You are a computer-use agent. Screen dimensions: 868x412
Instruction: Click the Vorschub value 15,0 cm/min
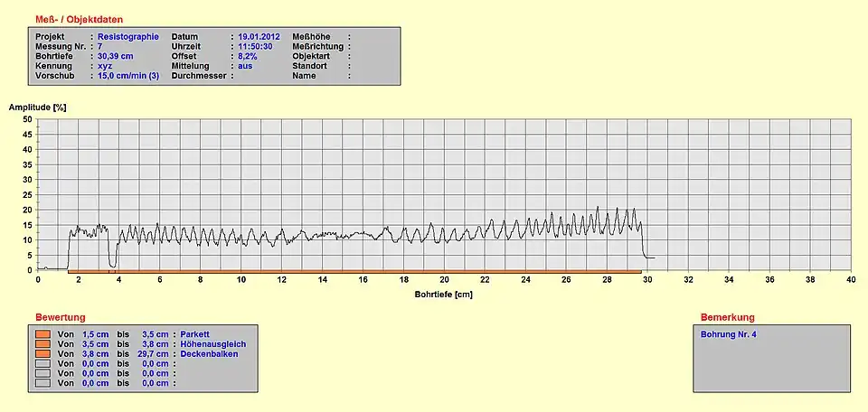pyautogui.click(x=127, y=76)
